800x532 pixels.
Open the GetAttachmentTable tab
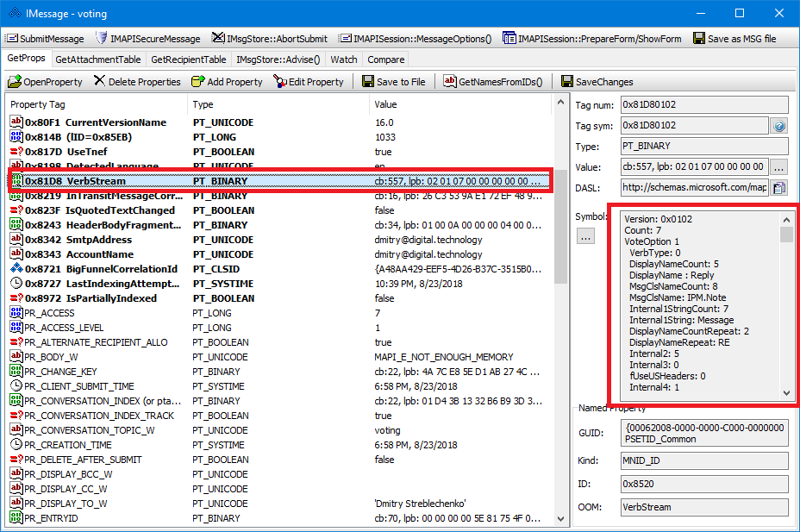[x=98, y=59]
